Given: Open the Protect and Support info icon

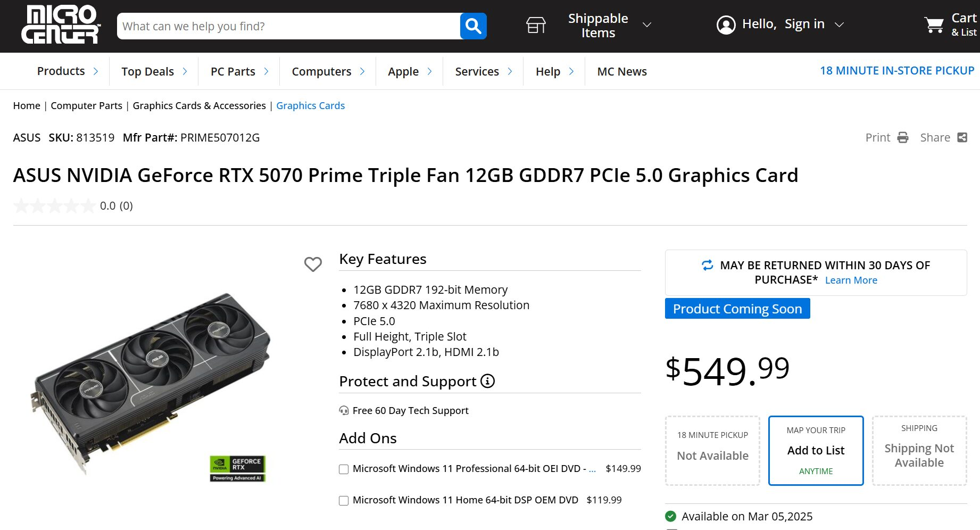Looking at the screenshot, I should tap(487, 381).
